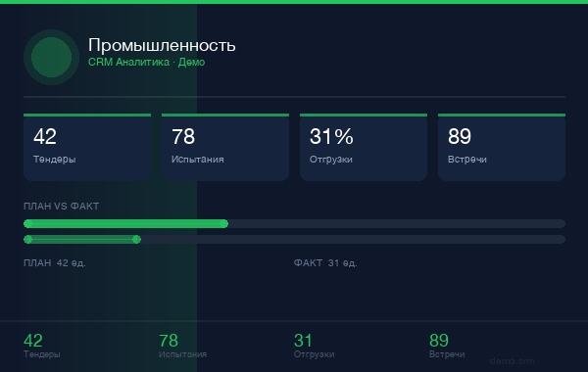Open the 78 Испытания card
This screenshot has width=588, height=372.
pyautogui.click(x=225, y=147)
